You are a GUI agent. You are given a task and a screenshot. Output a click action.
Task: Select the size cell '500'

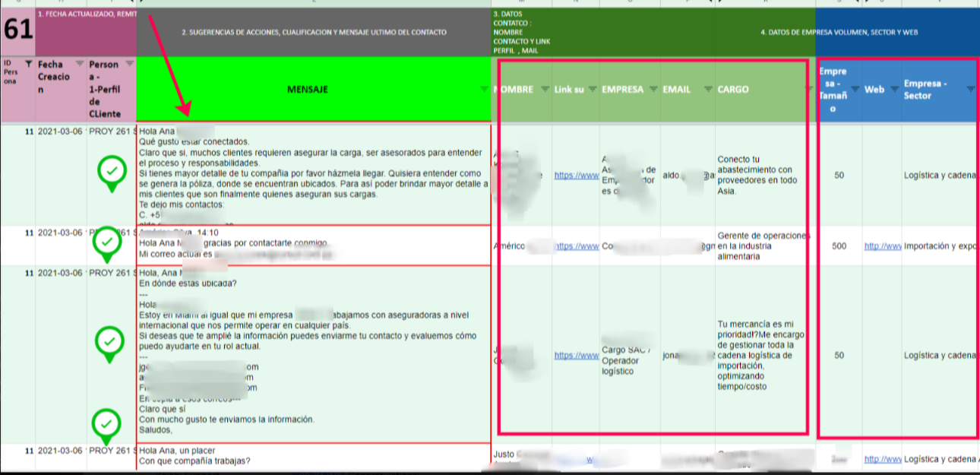point(839,245)
